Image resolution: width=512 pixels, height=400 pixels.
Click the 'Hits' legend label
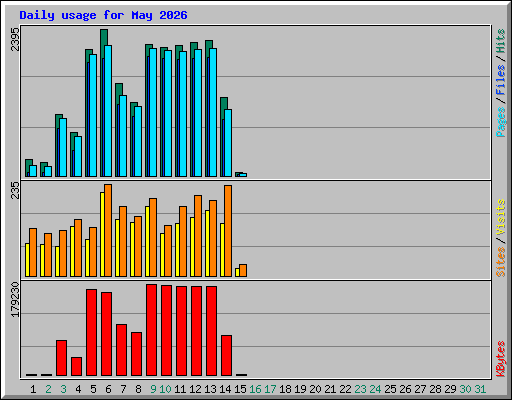point(500,41)
